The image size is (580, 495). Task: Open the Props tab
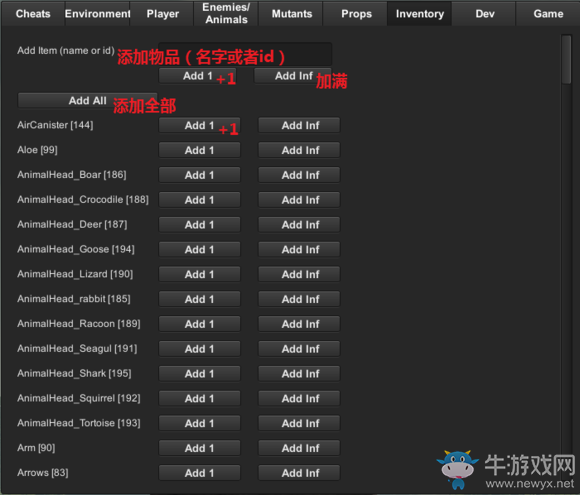tap(356, 14)
